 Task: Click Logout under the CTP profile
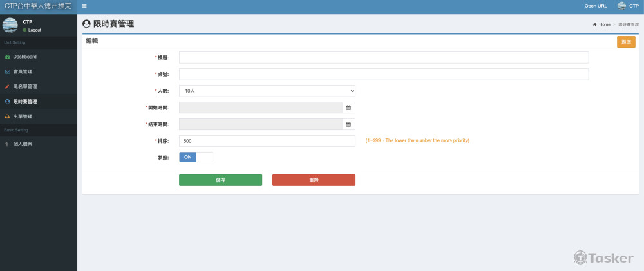34,30
